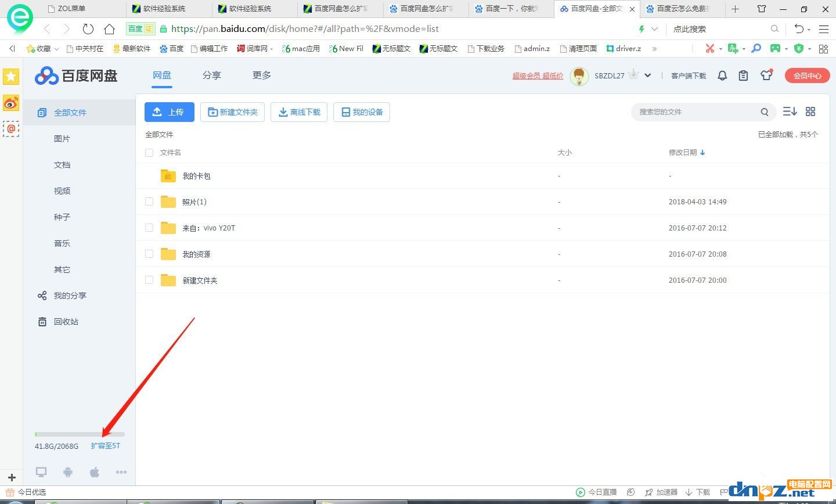The height and width of the screenshot is (504, 836).
Task: Open the browser hamburger menu icon
Action: tap(823, 28)
